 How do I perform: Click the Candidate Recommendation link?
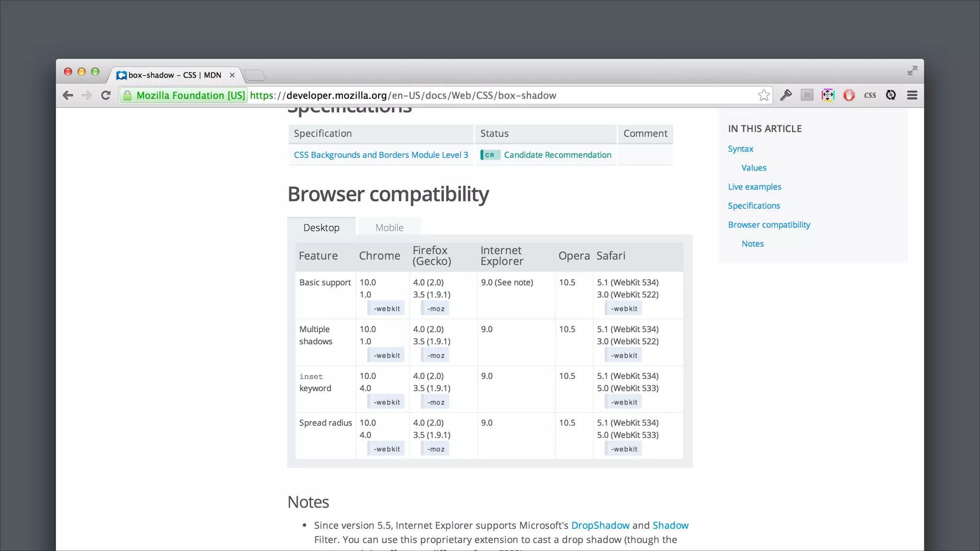click(x=557, y=155)
